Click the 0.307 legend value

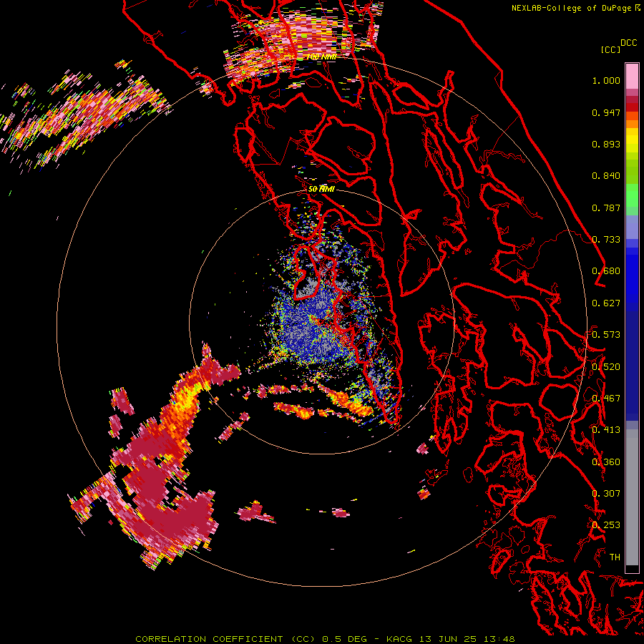[x=606, y=494]
